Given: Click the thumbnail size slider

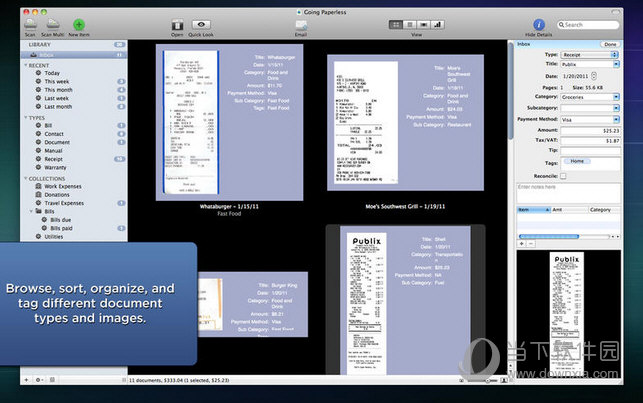Looking at the screenshot, I should [482, 380].
